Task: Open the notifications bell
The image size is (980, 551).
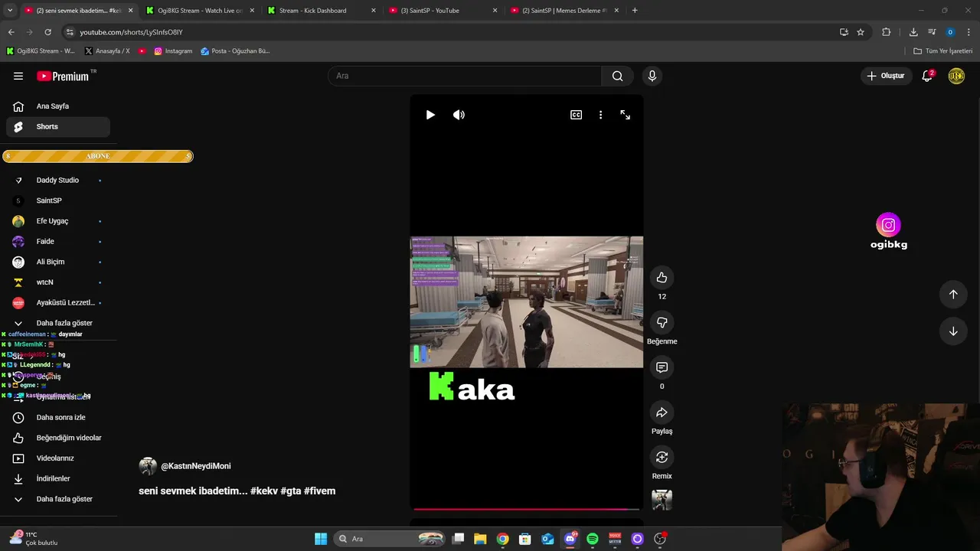Action: [x=927, y=76]
